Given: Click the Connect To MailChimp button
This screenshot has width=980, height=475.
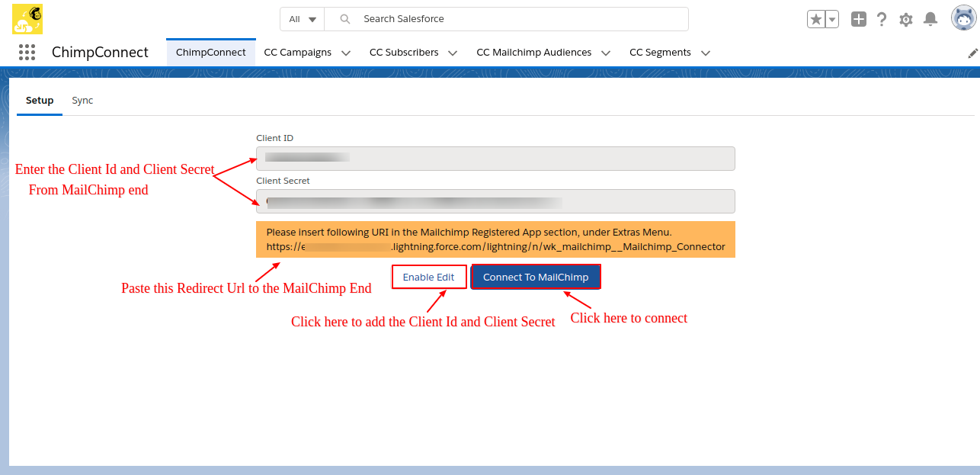Looking at the screenshot, I should (x=536, y=277).
